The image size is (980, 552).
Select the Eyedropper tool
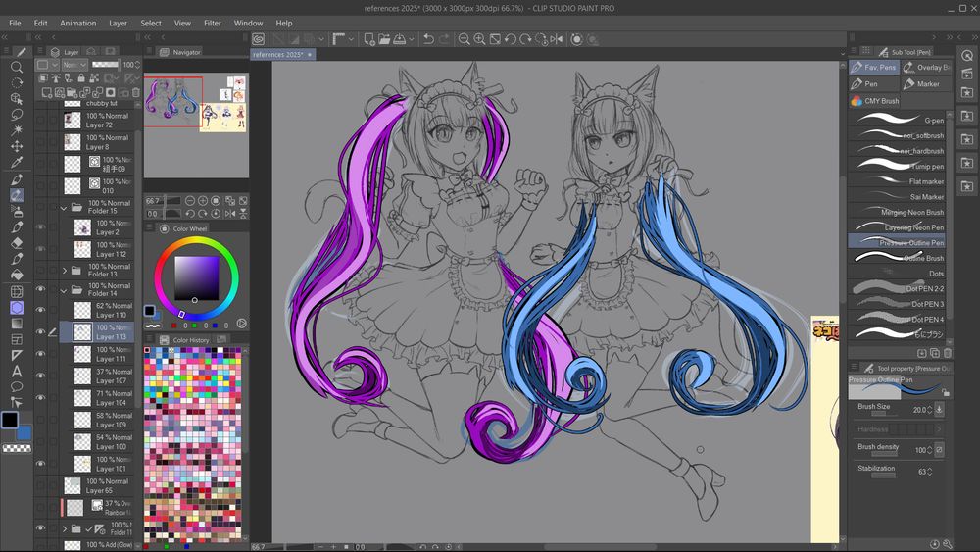tap(17, 163)
